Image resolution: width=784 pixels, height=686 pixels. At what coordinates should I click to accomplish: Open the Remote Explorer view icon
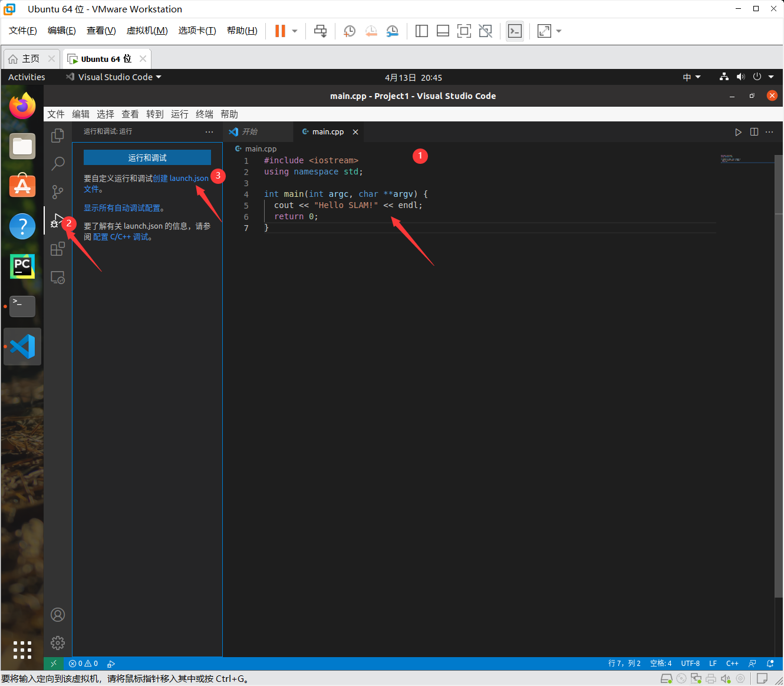[58, 277]
